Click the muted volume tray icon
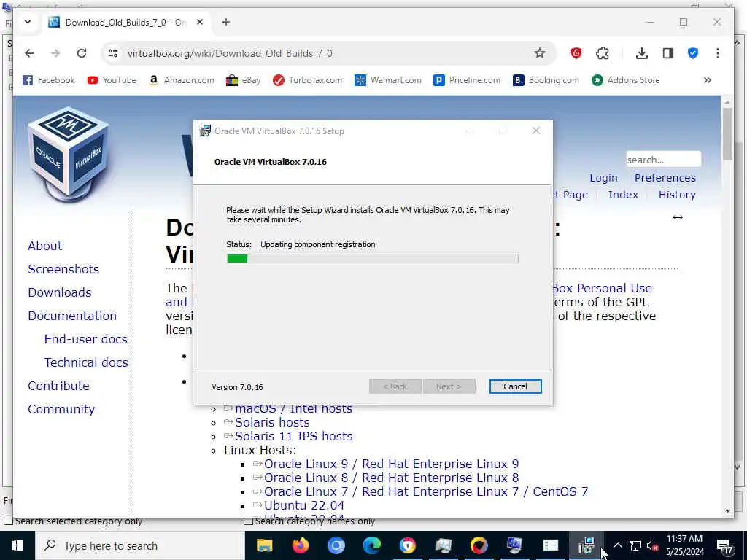The height and width of the screenshot is (560, 747). click(652, 545)
